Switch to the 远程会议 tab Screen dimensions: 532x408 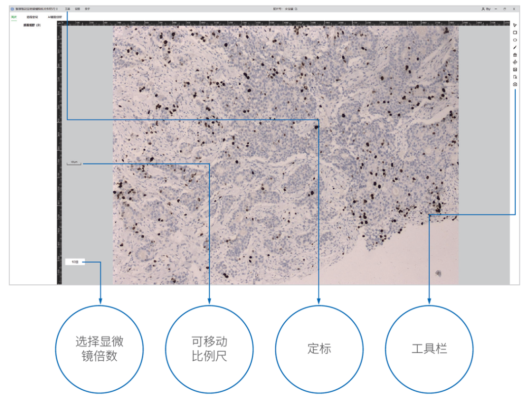pos(32,17)
